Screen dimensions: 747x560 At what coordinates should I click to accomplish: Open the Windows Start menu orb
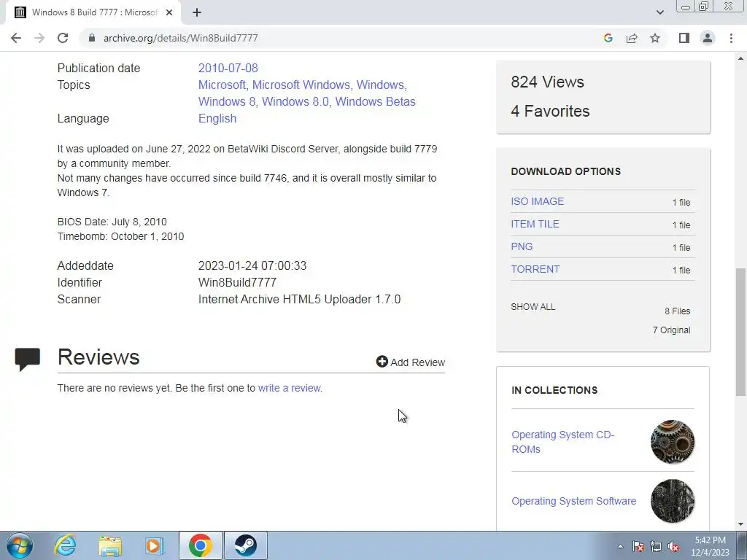coord(20,545)
